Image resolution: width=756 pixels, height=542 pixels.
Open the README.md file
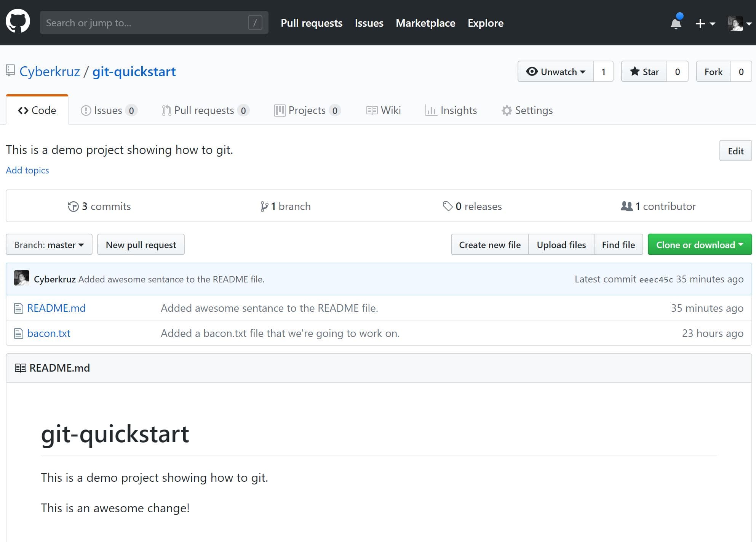[56, 308]
